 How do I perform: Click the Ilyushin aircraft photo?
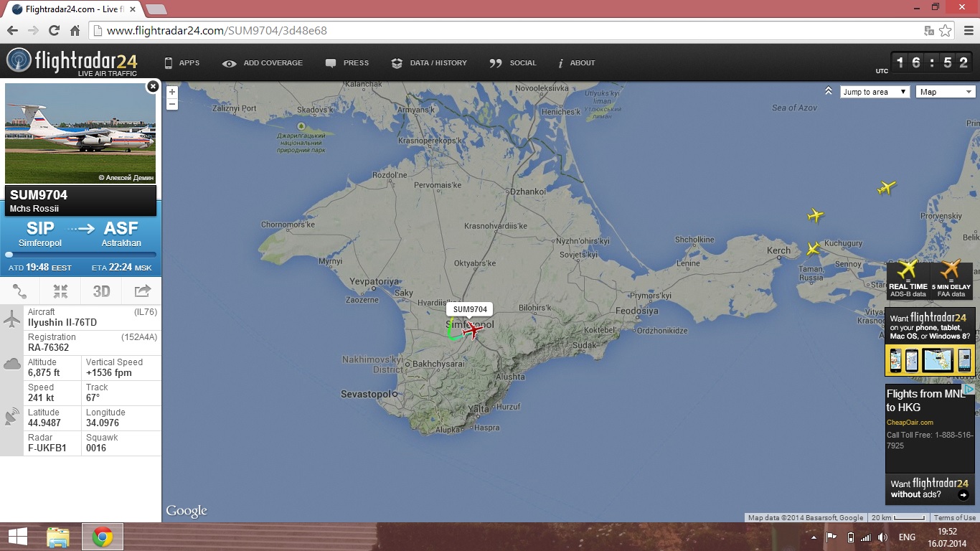(x=80, y=133)
